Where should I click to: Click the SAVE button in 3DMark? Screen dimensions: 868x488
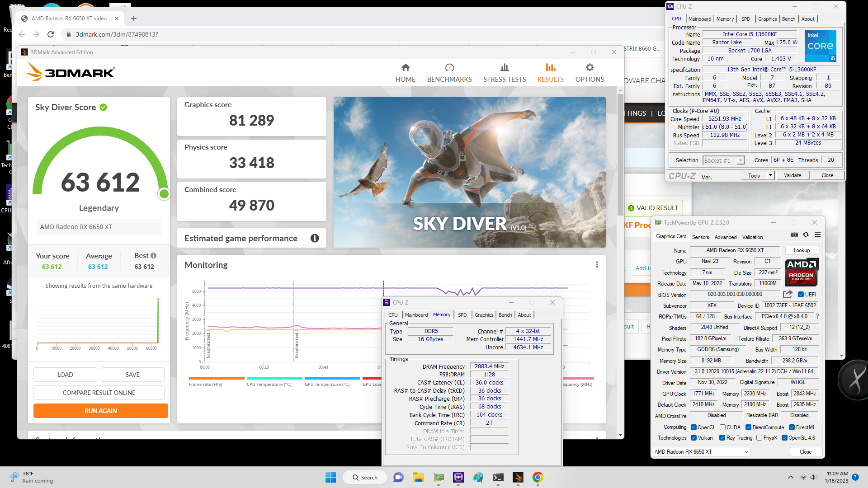click(132, 375)
